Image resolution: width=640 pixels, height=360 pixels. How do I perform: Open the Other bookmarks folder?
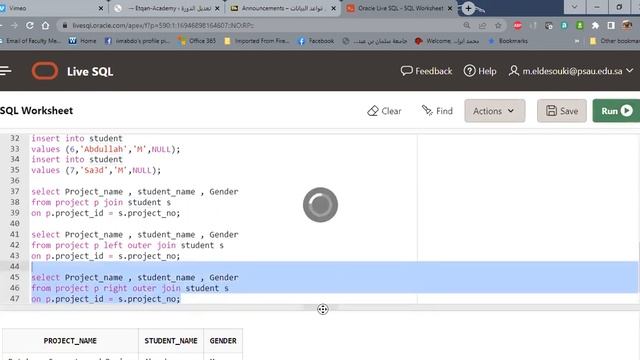pos(614,41)
